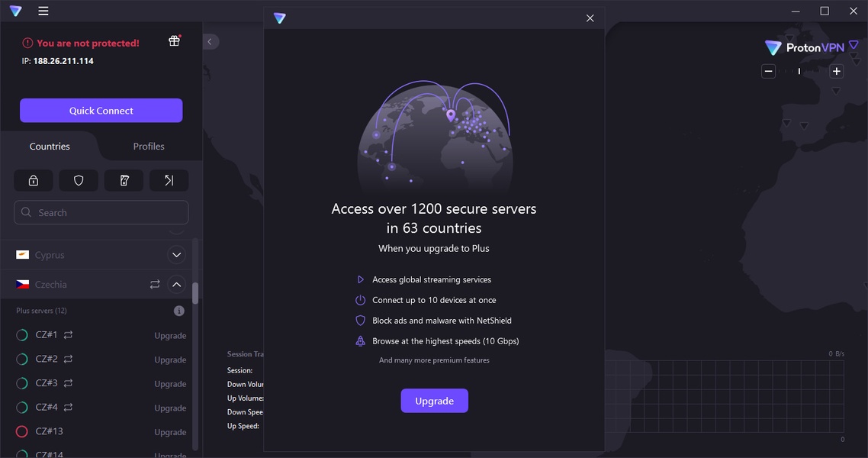Collapse the sidebar with the chevron arrow
Screen dimensions: 868x458
pyautogui.click(x=211, y=42)
